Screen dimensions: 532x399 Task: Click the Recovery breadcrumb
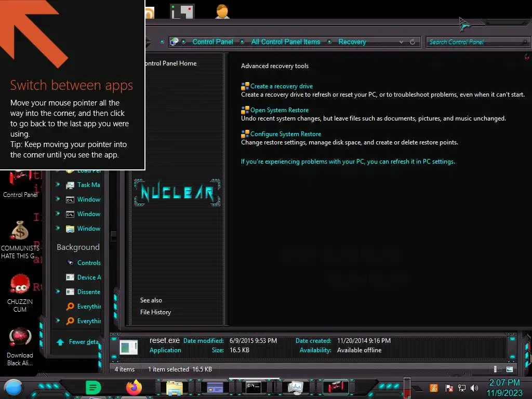tap(352, 42)
